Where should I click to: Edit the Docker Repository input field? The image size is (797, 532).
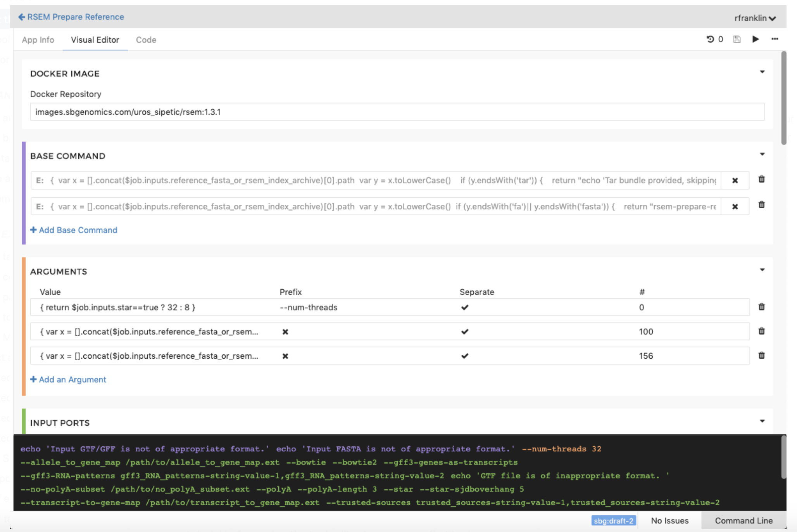point(397,112)
